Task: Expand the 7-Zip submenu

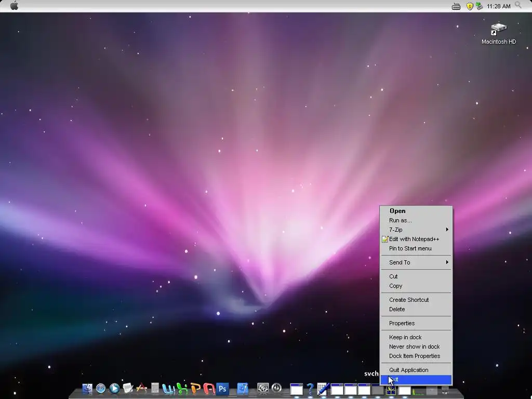Action: (416, 230)
